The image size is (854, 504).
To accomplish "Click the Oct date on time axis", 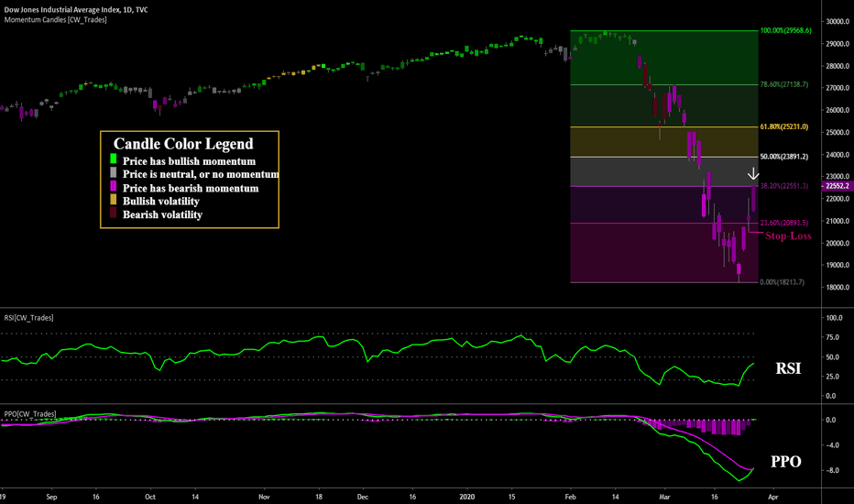I will pos(150,497).
